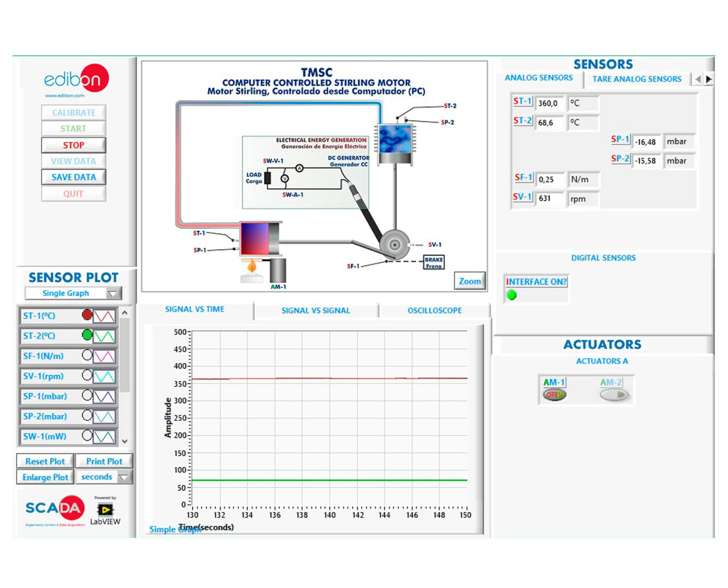The height and width of the screenshot is (588, 728).
Task: Open the TARE ANALOG SENSORS tab
Action: (637, 79)
